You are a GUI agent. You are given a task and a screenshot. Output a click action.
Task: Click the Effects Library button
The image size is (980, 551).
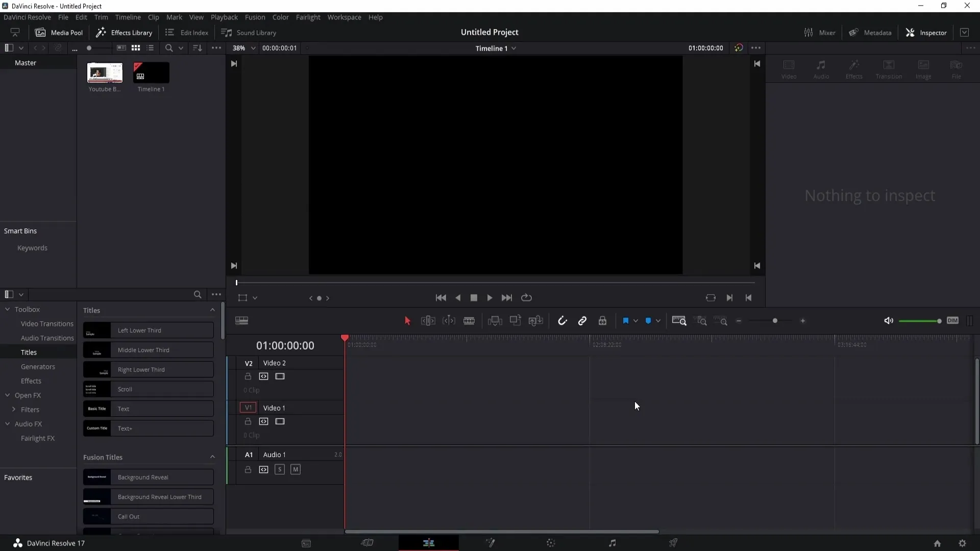[x=125, y=32]
